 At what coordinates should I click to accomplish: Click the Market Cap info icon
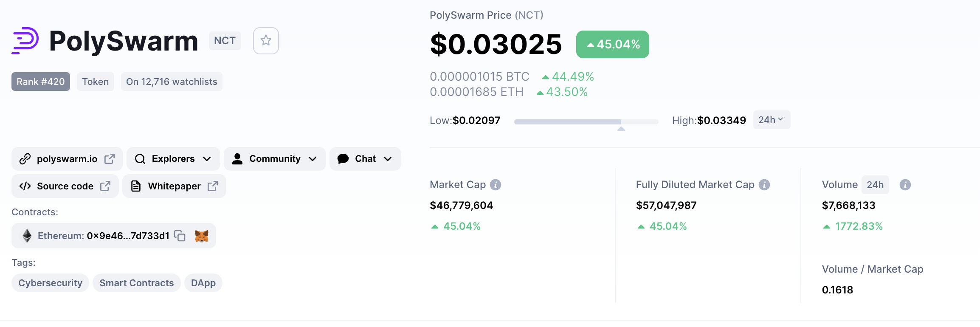pos(496,185)
